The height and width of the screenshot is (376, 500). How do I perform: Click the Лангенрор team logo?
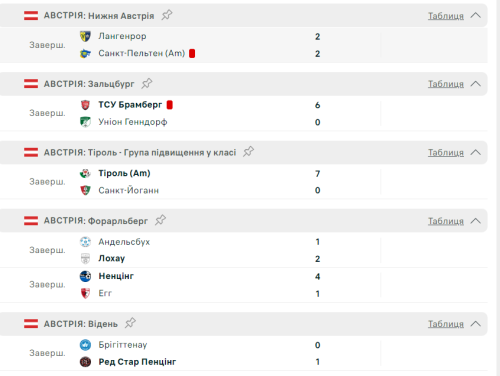85,36
